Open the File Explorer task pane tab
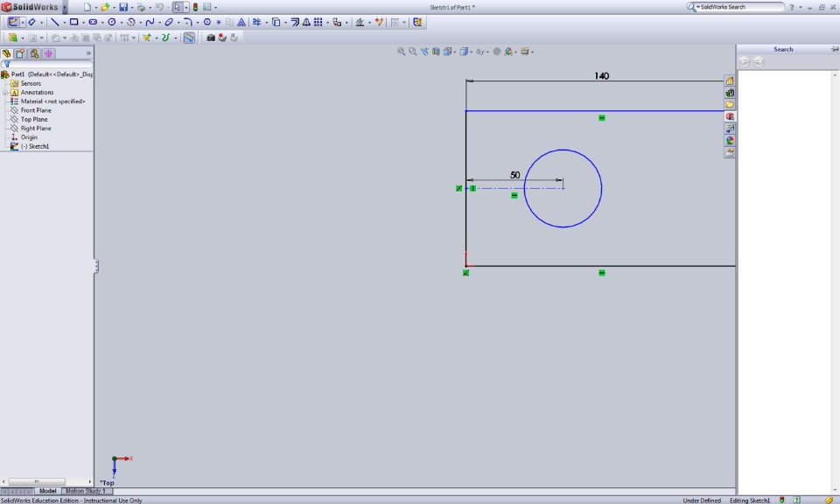840x504 pixels. 730,104
